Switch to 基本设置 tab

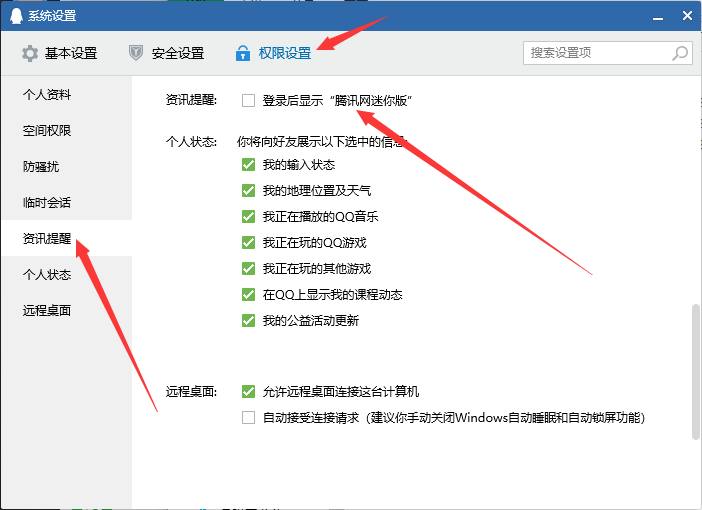click(70, 53)
